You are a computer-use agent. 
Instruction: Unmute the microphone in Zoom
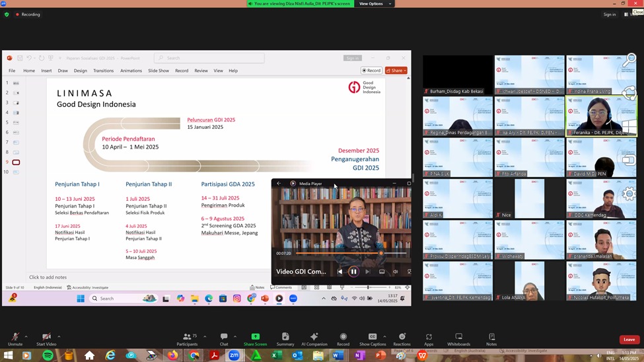(15, 340)
